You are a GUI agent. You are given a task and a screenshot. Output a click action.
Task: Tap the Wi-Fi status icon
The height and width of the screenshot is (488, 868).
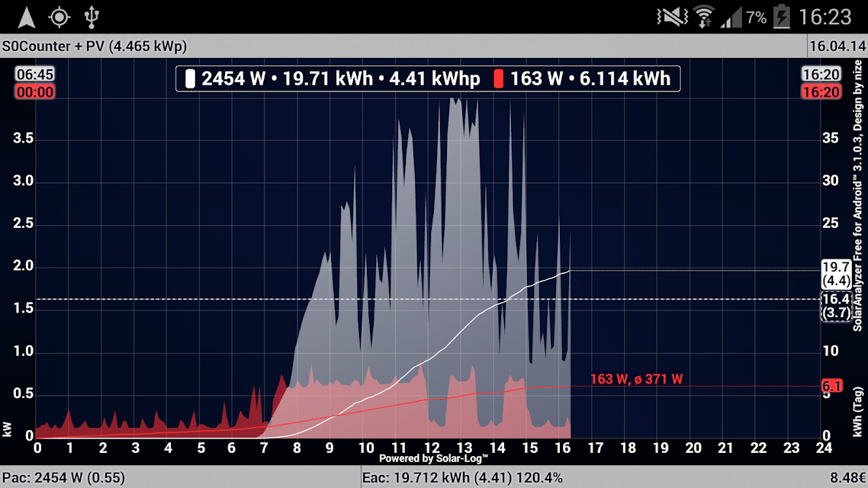click(x=704, y=17)
